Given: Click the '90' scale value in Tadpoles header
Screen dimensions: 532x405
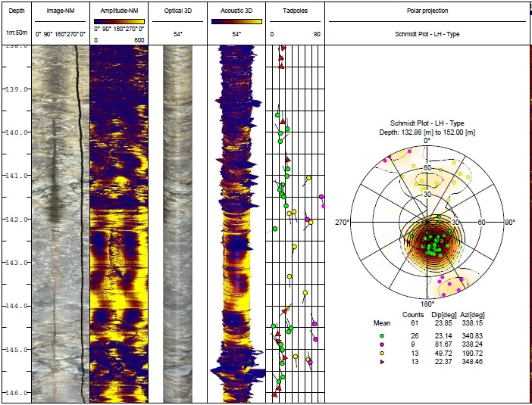Looking at the screenshot, I should [317, 34].
